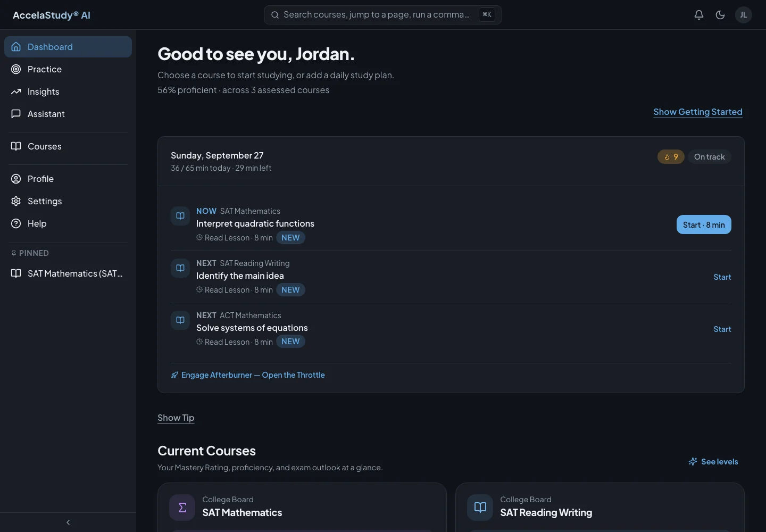Navigate to Courses in sidebar
Screen dimensions: 766x532
coord(68,146)
